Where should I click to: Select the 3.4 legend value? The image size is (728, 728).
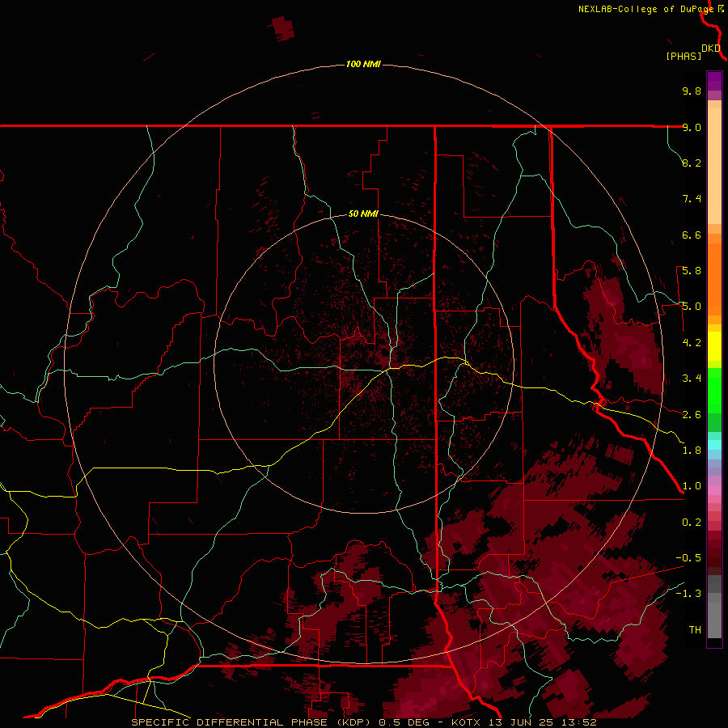pyautogui.click(x=692, y=379)
